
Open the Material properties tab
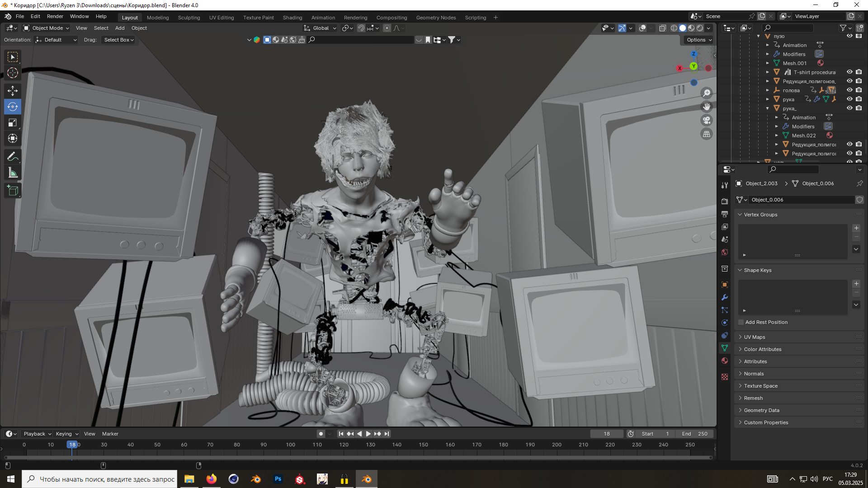tap(725, 361)
